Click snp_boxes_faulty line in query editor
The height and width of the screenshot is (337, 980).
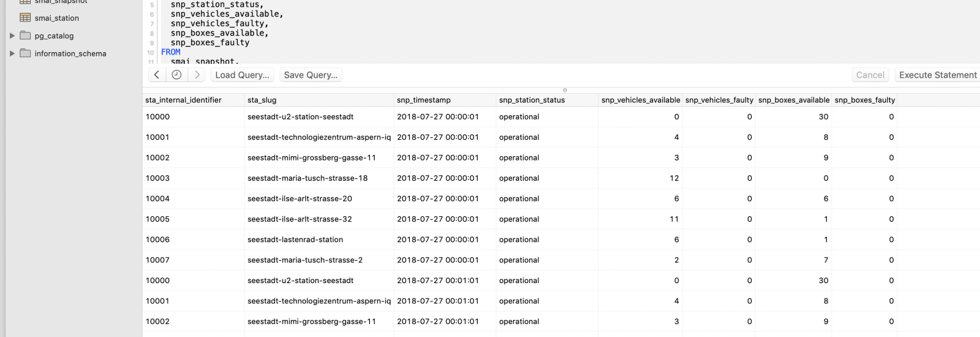210,42
